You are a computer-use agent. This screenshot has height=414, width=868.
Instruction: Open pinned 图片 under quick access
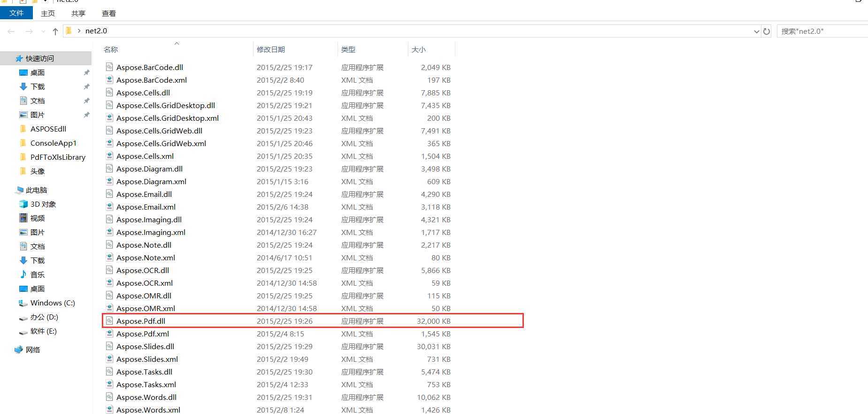(38, 115)
